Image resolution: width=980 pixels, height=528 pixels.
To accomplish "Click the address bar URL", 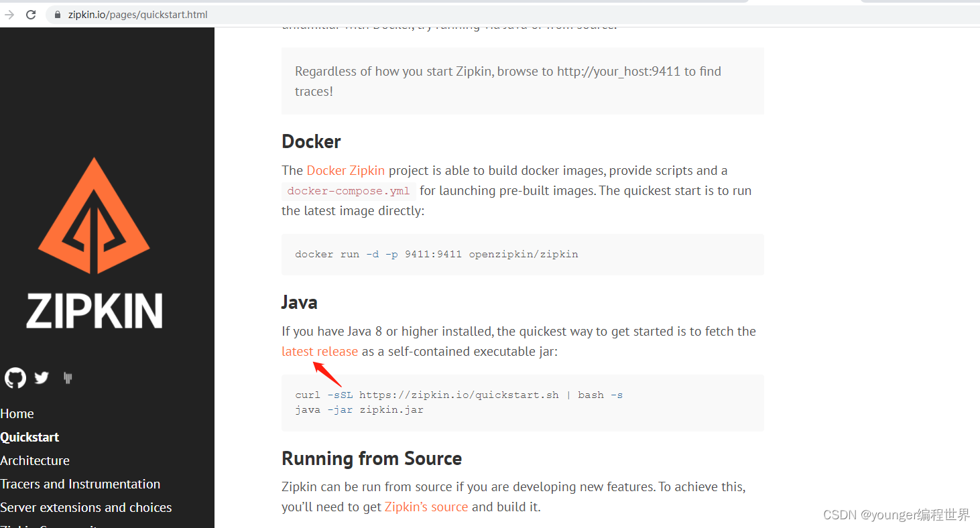I will pos(137,15).
